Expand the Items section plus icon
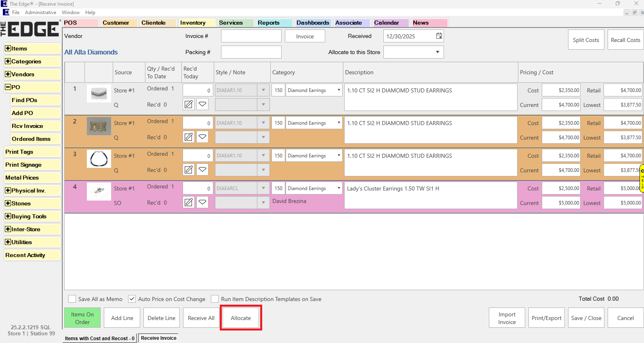 point(8,48)
